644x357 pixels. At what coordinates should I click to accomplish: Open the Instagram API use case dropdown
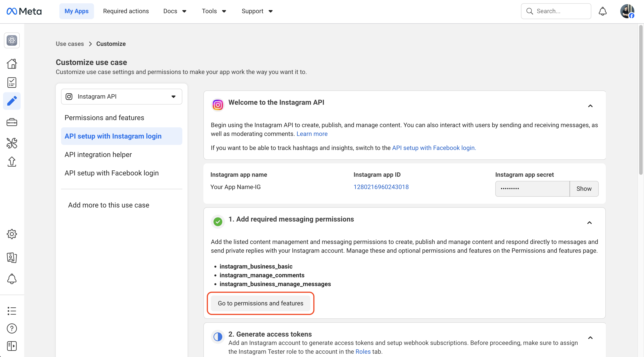pyautogui.click(x=121, y=96)
